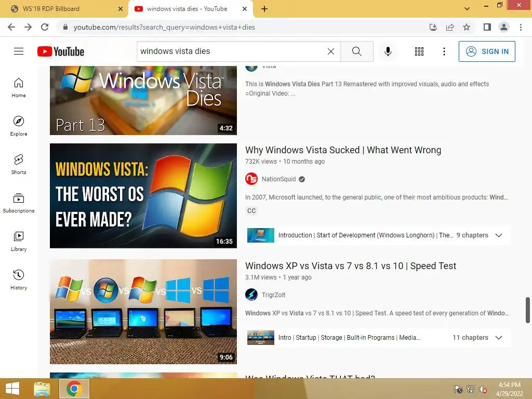Click the '732K views • 10 months ago' text
This screenshot has height=399, width=532.
pos(285,162)
